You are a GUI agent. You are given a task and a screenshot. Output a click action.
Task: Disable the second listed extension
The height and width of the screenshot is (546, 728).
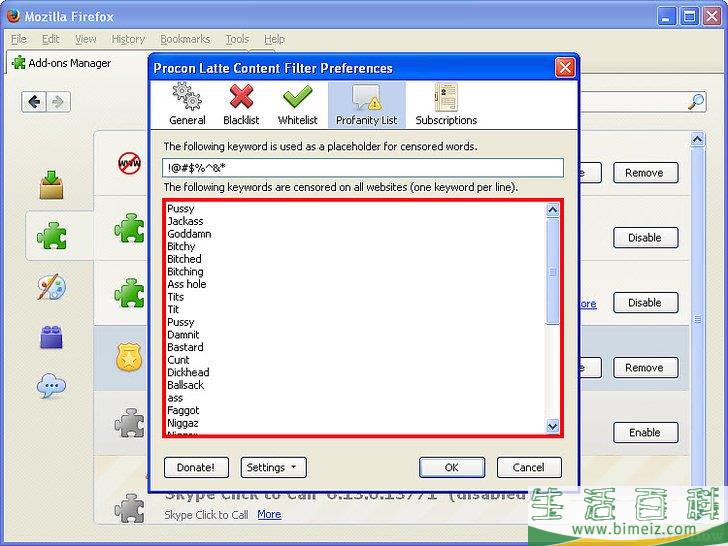[x=645, y=238]
